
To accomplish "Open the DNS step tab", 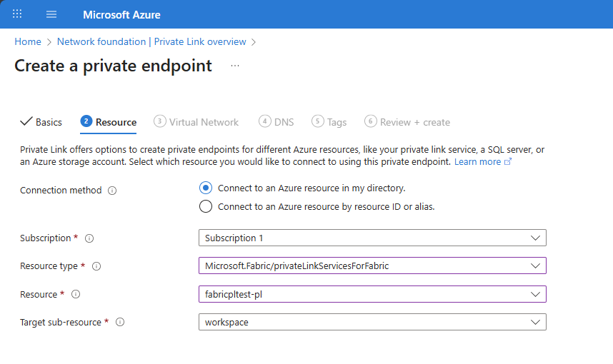I will [276, 122].
